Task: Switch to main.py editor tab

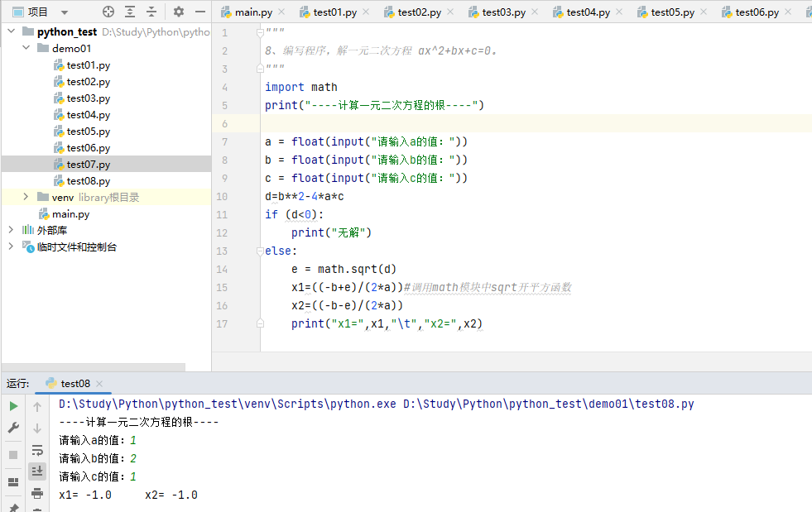Action: 253,12
